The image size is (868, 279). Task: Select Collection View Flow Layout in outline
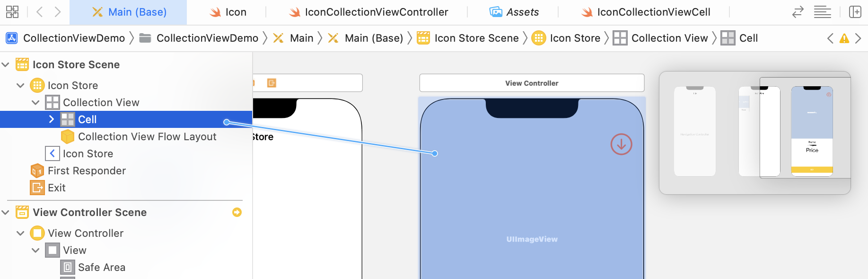tap(147, 136)
